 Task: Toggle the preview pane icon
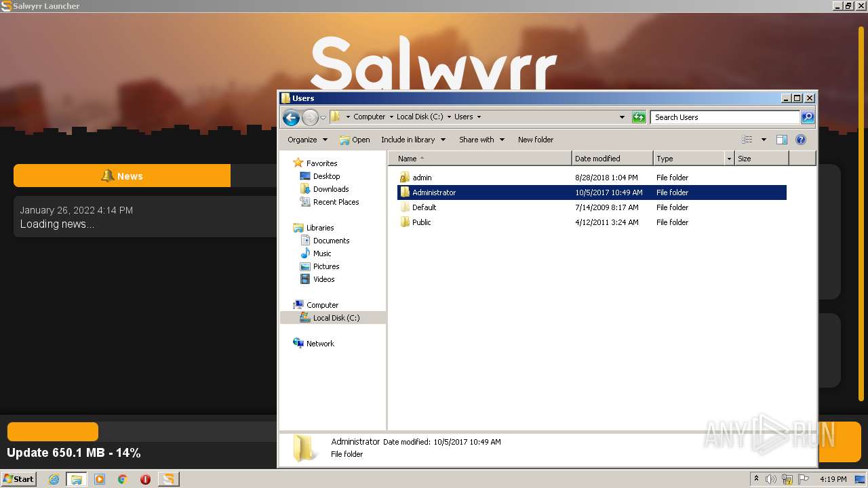781,140
